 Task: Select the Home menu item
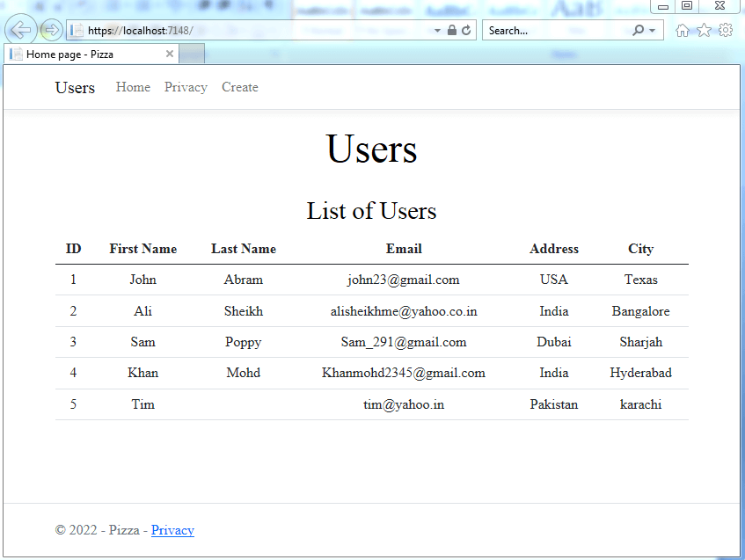point(133,87)
